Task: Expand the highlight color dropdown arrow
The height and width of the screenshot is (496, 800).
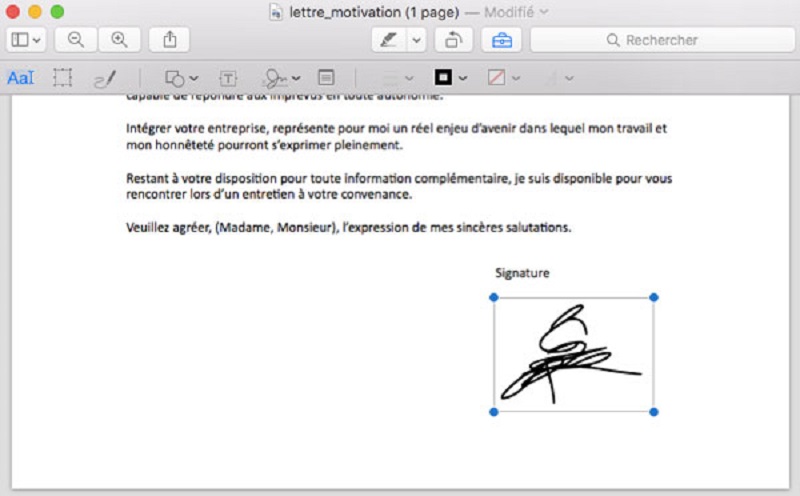Action: pos(417,40)
